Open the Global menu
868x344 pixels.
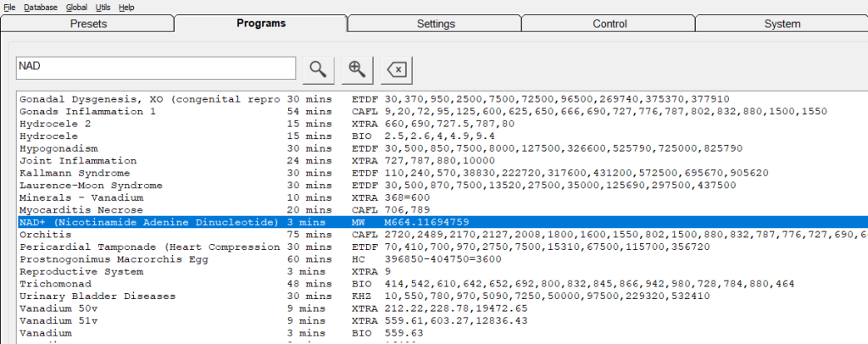(x=76, y=7)
